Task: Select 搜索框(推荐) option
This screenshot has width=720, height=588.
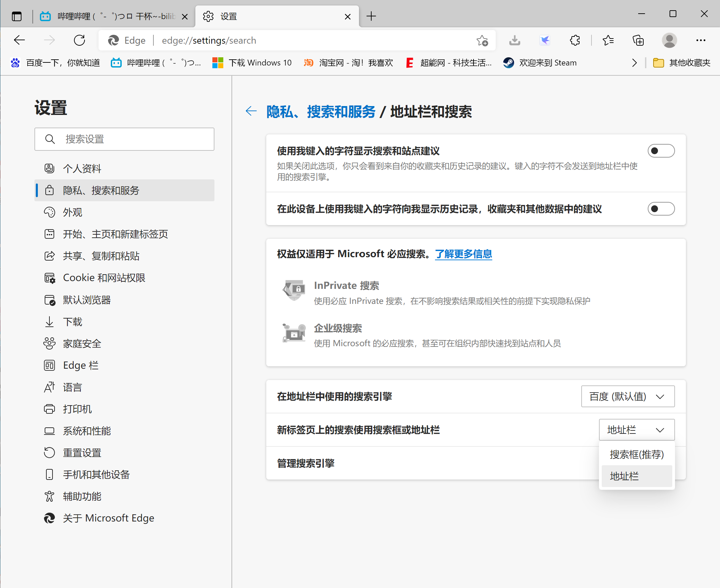Action: [x=636, y=454]
